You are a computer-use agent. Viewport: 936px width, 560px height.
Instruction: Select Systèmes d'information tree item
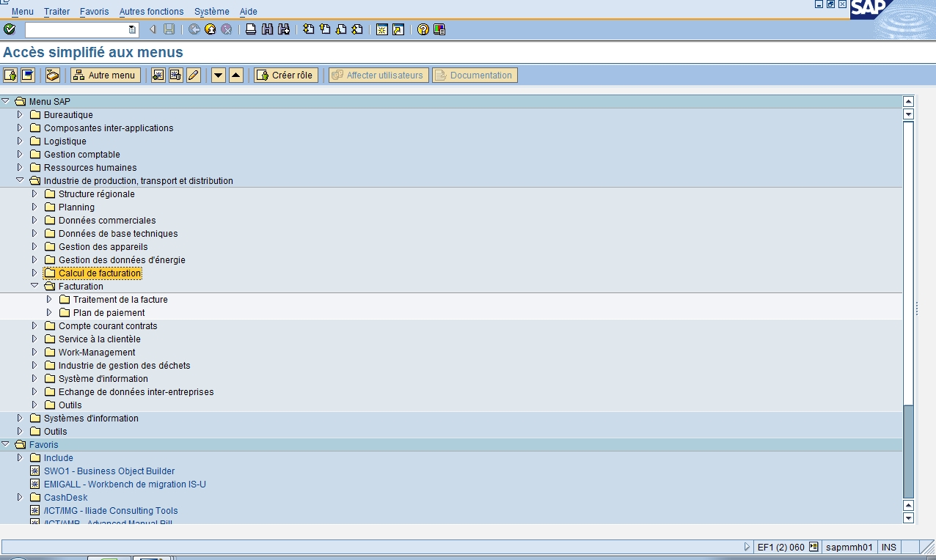pos(91,418)
